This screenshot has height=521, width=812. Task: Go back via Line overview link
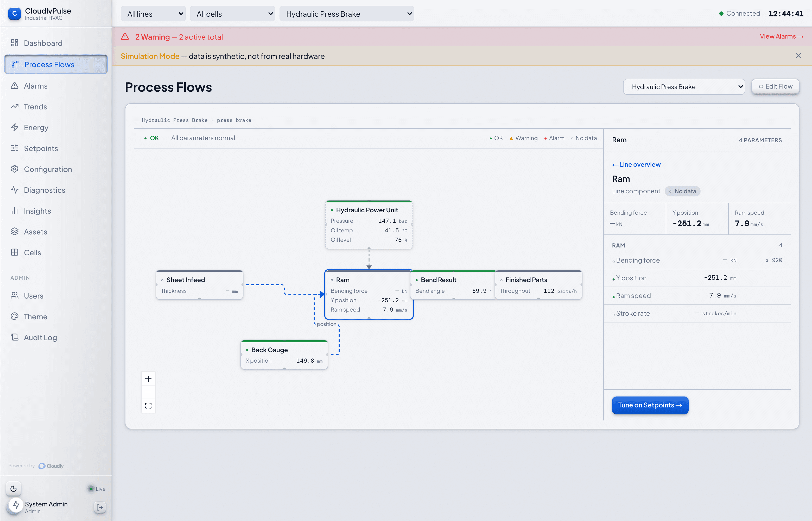coord(636,164)
